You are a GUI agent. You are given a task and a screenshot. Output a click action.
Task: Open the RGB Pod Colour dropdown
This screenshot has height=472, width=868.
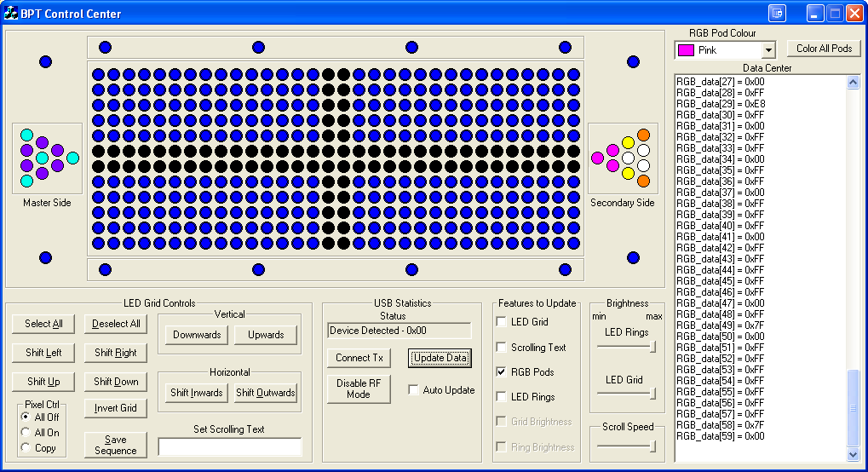pos(768,50)
